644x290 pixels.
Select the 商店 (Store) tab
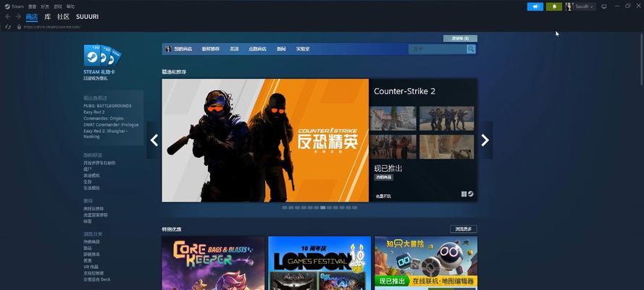(32, 17)
